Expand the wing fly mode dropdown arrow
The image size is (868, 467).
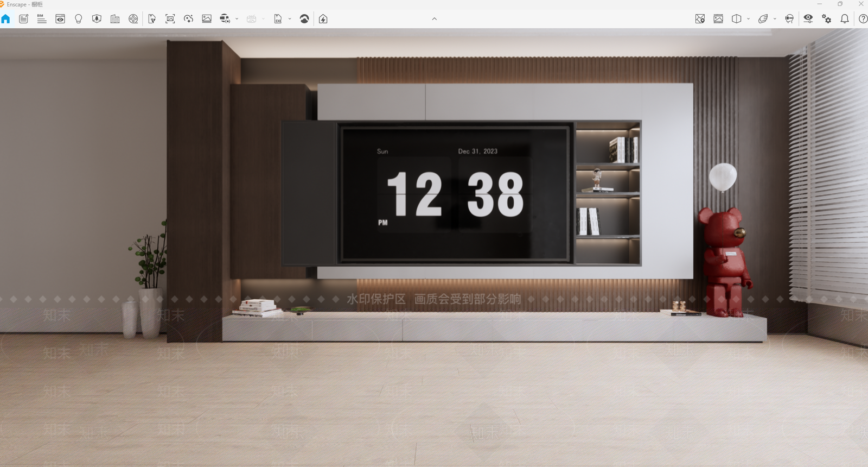[775, 19]
